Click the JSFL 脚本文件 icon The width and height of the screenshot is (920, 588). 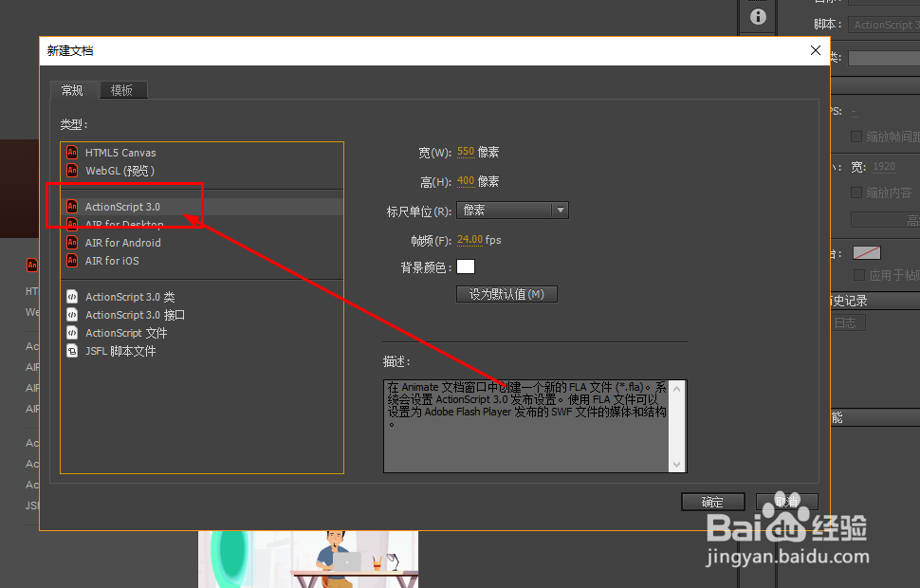point(72,351)
